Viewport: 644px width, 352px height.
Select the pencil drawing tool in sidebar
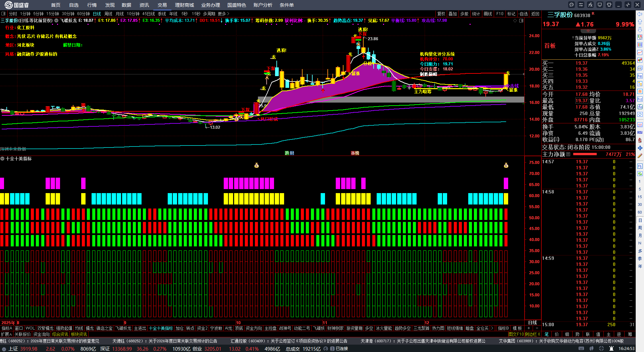point(640,156)
